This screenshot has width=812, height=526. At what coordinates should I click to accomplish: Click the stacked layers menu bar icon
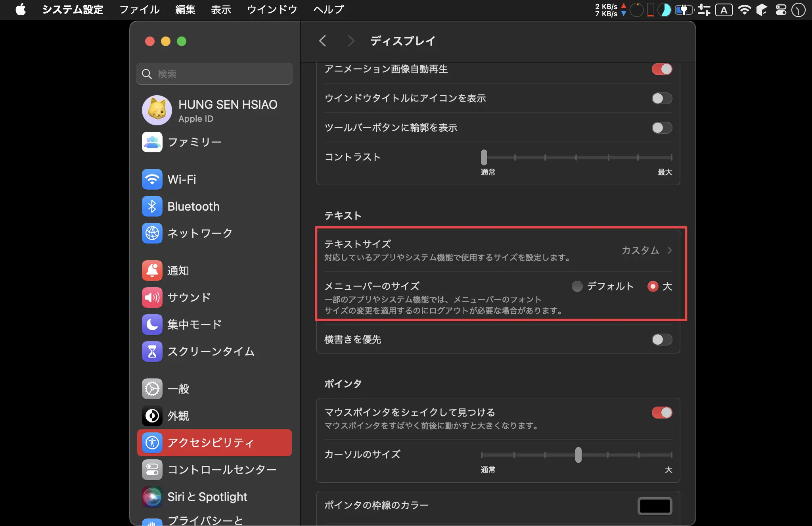tap(762, 10)
